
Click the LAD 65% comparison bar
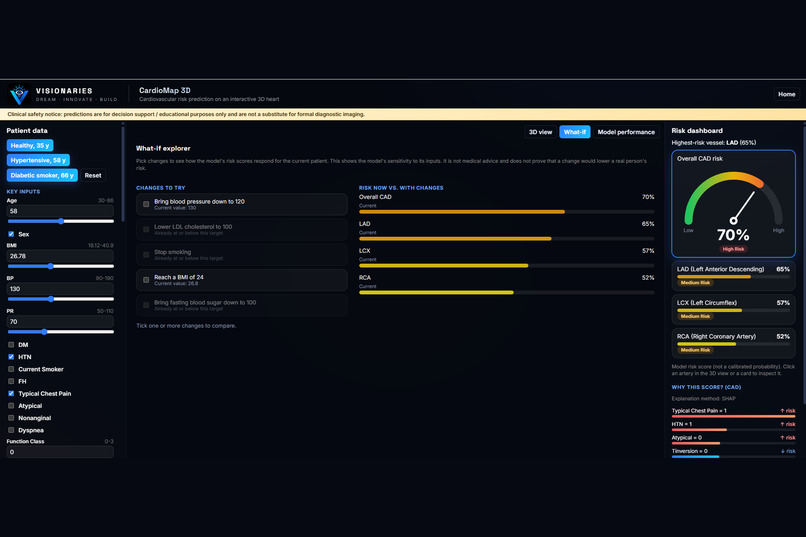[x=506, y=238]
